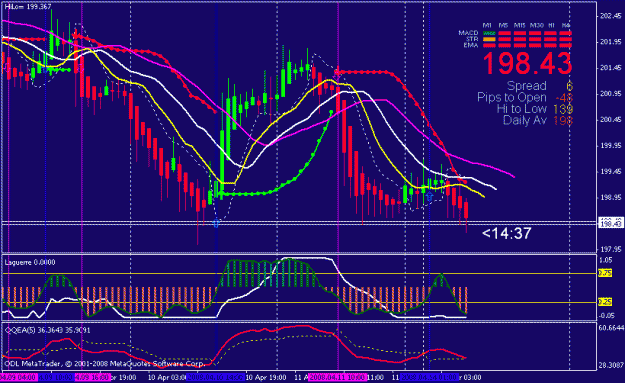Select the orange STR M1 signal bar
625x383 pixels.
pyautogui.click(x=489, y=39)
